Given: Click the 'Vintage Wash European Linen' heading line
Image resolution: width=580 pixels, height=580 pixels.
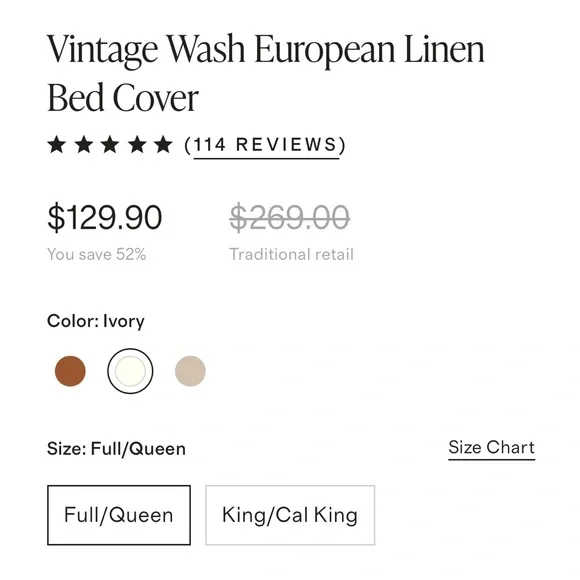Looking at the screenshot, I should click(266, 50).
